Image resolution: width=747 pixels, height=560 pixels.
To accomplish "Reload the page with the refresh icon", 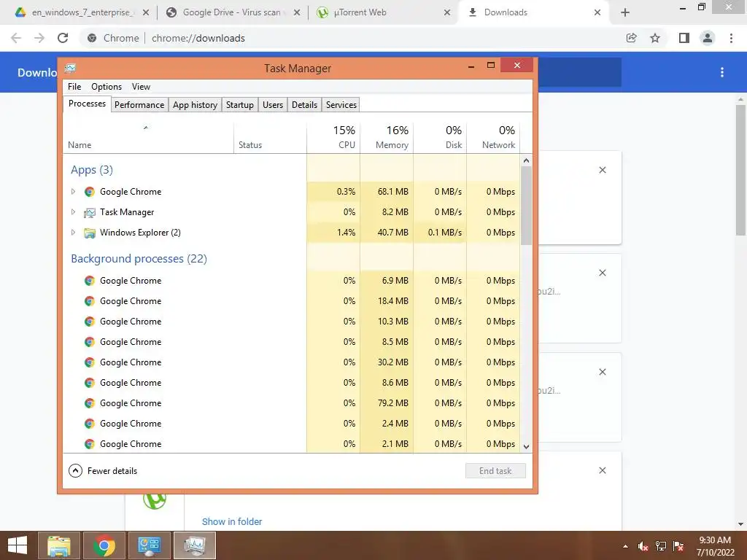I will click(x=63, y=38).
